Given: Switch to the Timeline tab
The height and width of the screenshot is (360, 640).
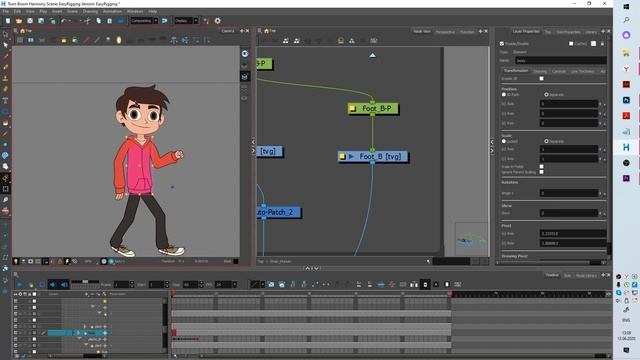Looking at the screenshot, I should [552, 275].
